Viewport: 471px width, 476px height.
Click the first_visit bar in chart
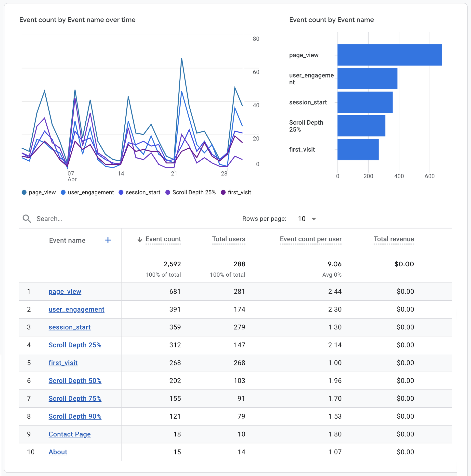pos(358,149)
